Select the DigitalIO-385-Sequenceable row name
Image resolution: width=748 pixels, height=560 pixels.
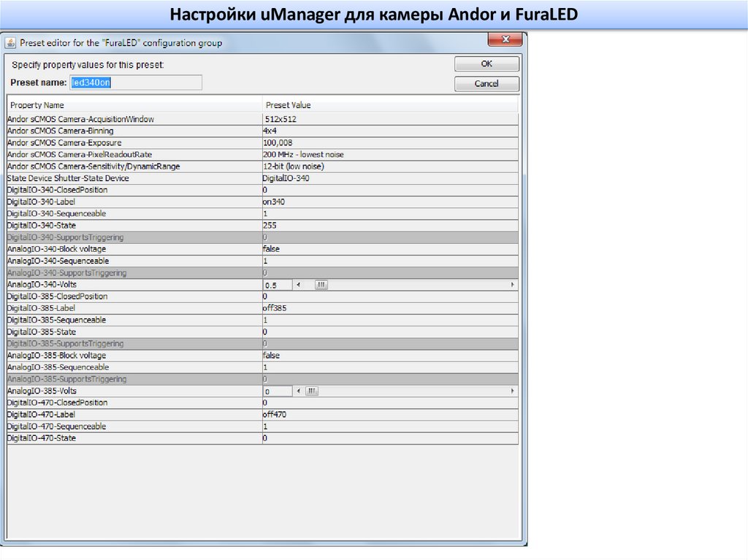coord(56,320)
